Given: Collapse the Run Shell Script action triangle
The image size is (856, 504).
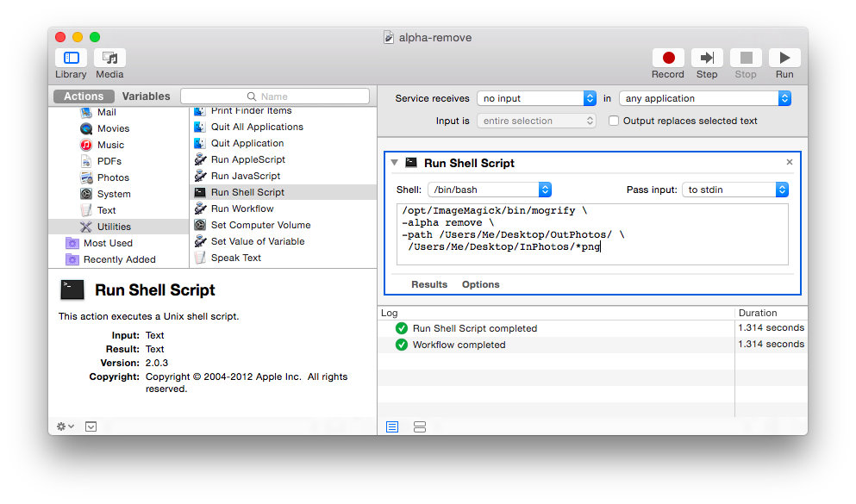Looking at the screenshot, I should click(x=394, y=163).
